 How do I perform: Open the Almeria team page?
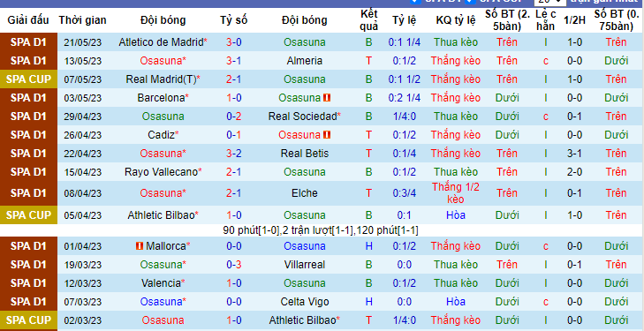click(x=305, y=61)
